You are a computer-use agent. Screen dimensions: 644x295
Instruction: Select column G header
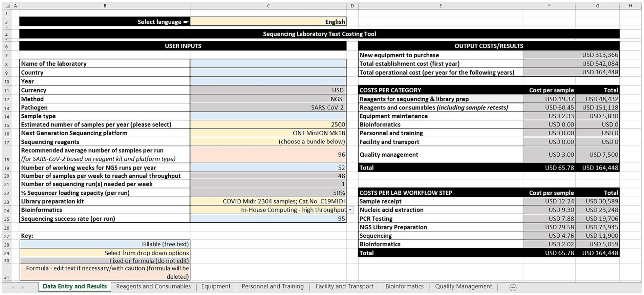pyautogui.click(x=597, y=6)
